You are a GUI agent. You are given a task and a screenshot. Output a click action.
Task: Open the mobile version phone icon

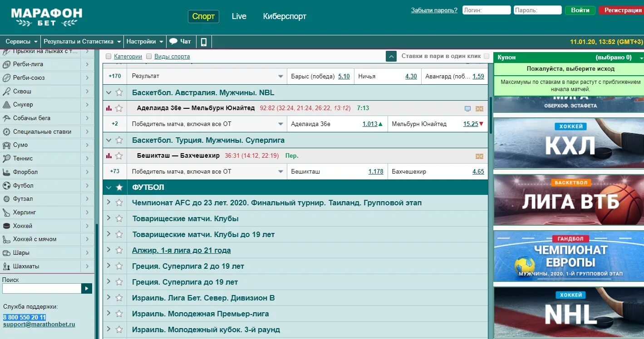[x=204, y=42]
